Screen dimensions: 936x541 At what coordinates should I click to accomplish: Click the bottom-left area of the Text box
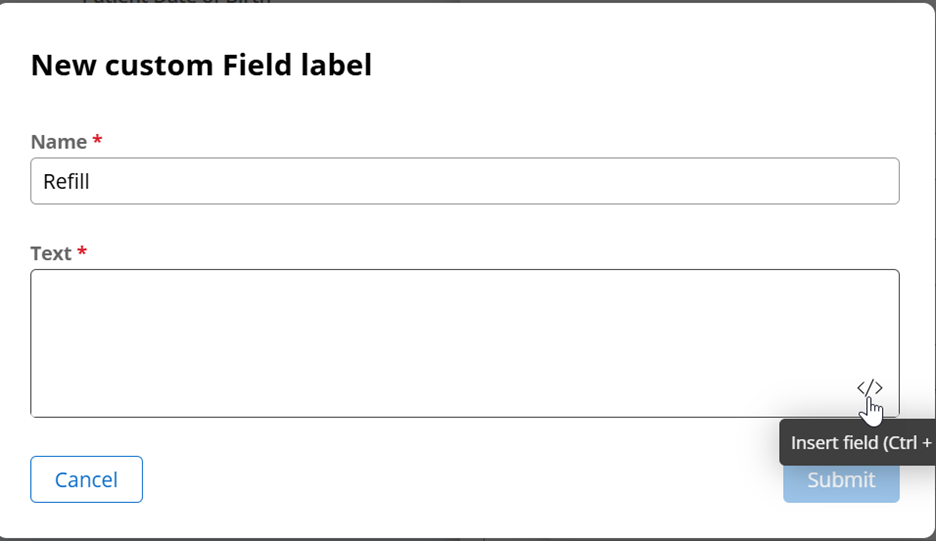point(48,403)
